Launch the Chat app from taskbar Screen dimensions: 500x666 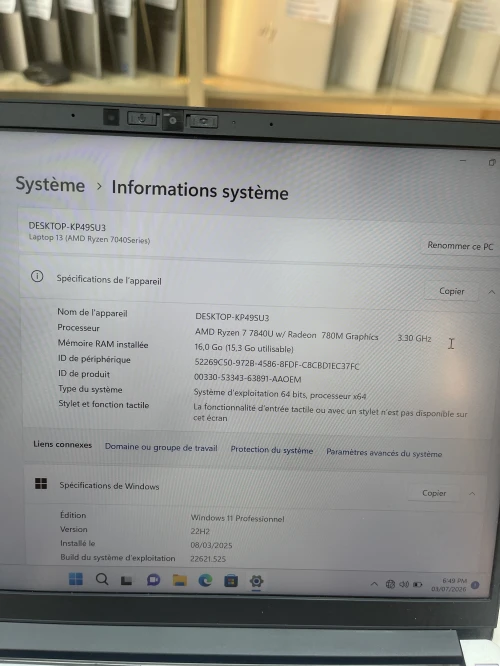[153, 580]
